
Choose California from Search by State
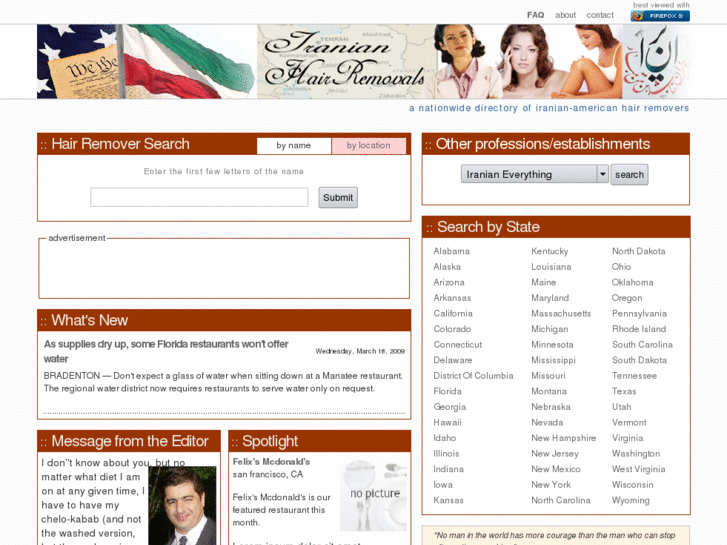tap(453, 313)
